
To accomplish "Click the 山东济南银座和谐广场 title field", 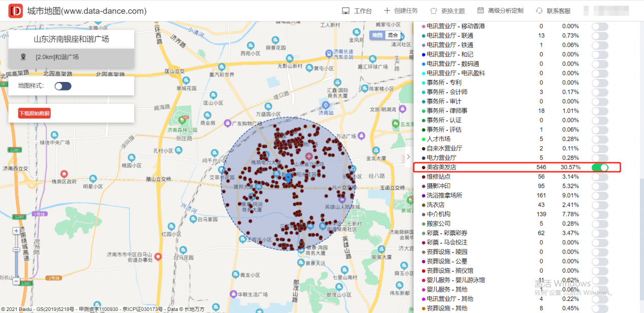I will [71, 39].
